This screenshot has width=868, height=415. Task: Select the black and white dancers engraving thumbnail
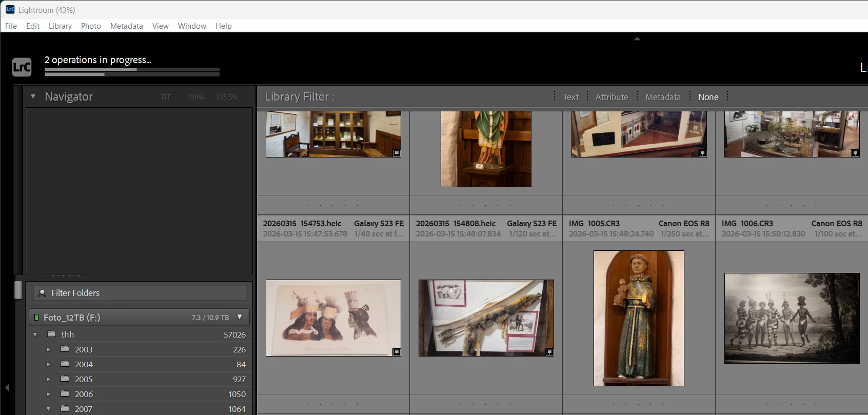(792, 318)
